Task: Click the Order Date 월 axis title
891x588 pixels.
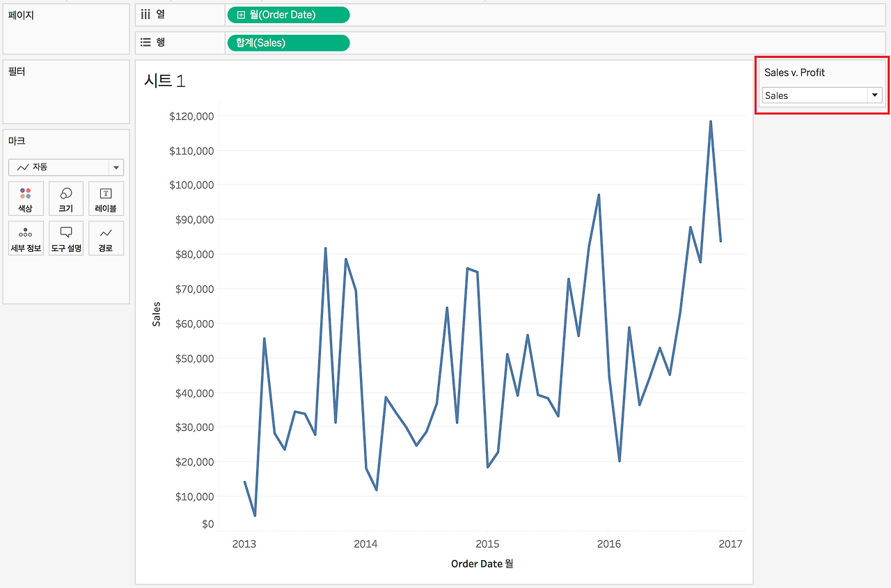Action: tap(482, 564)
